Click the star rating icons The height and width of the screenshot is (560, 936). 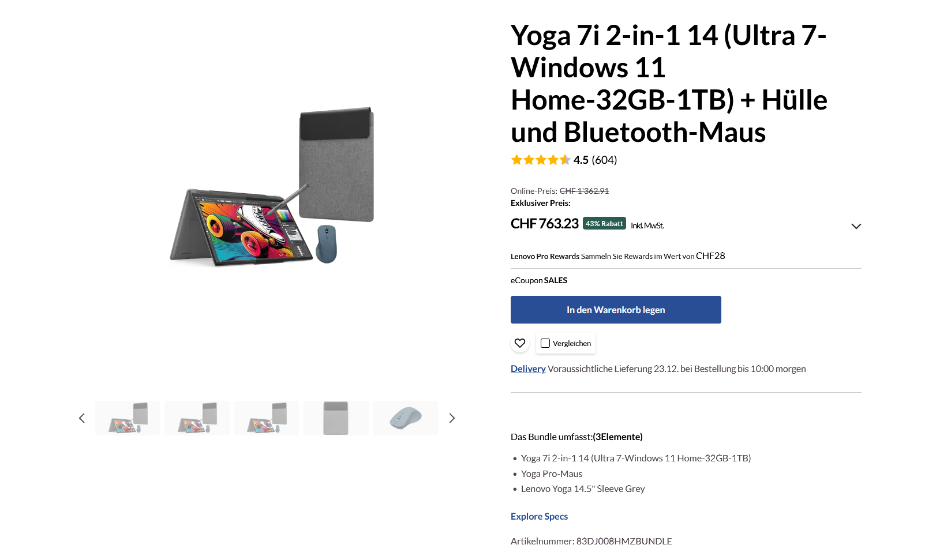pyautogui.click(x=540, y=160)
